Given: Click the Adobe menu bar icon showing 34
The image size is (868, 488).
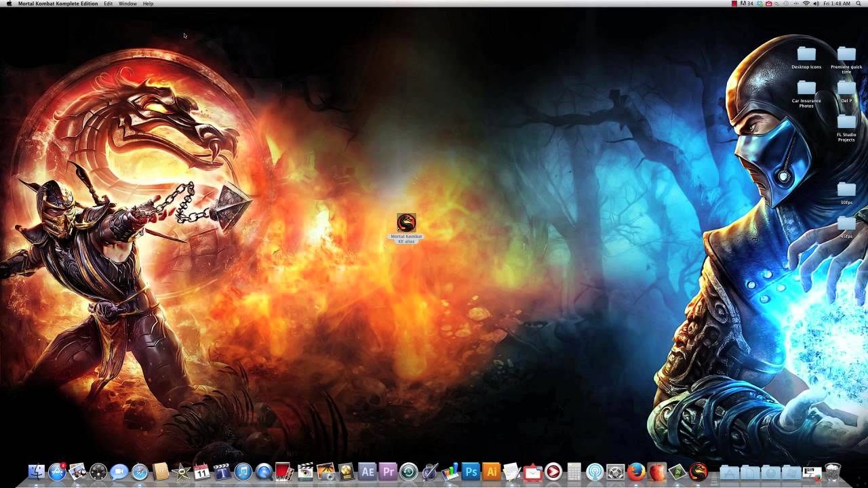Looking at the screenshot, I should (747, 3).
